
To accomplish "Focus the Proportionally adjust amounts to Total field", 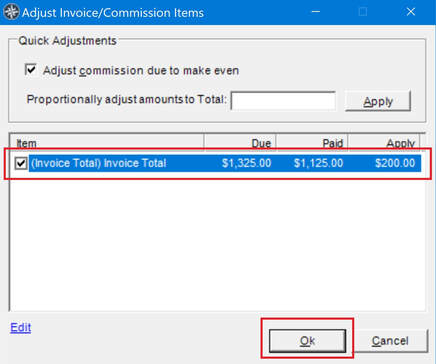I will [283, 101].
